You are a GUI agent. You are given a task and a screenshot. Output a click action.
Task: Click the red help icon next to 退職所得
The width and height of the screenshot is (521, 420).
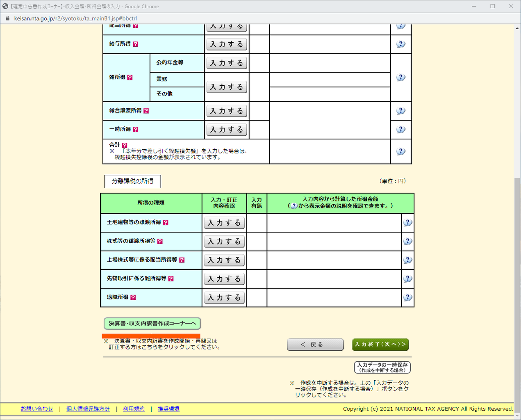click(x=133, y=297)
